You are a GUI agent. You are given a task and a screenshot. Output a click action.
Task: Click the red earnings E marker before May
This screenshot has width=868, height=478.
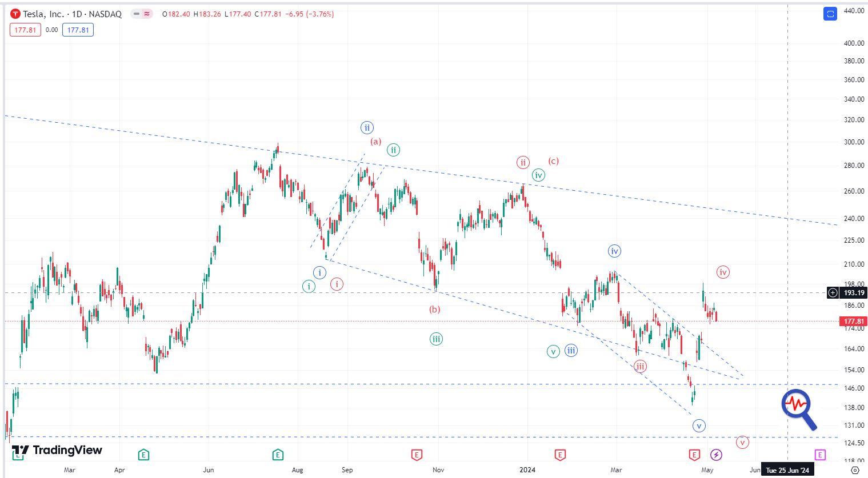coord(694,455)
